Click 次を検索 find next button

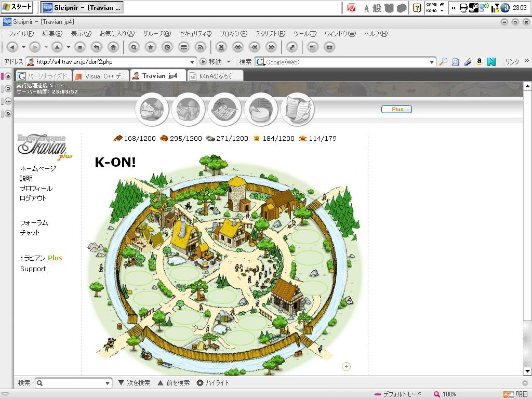[135, 383]
